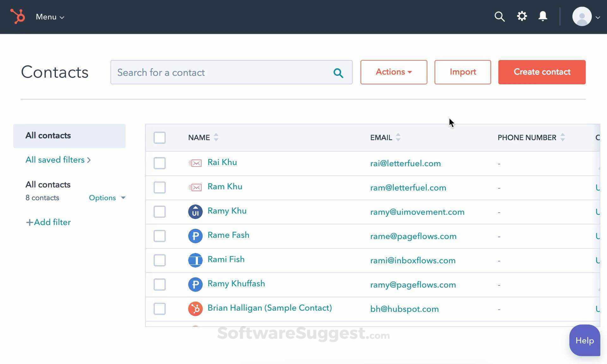The image size is (607, 364).
Task: Open the rame@pageflows.com email link
Action: tap(413, 236)
